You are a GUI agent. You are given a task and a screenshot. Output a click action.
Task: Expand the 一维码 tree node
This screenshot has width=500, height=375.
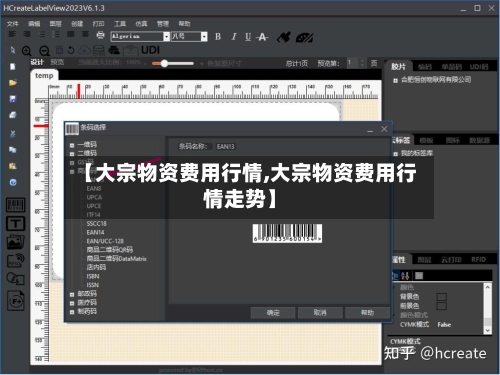tap(72, 145)
